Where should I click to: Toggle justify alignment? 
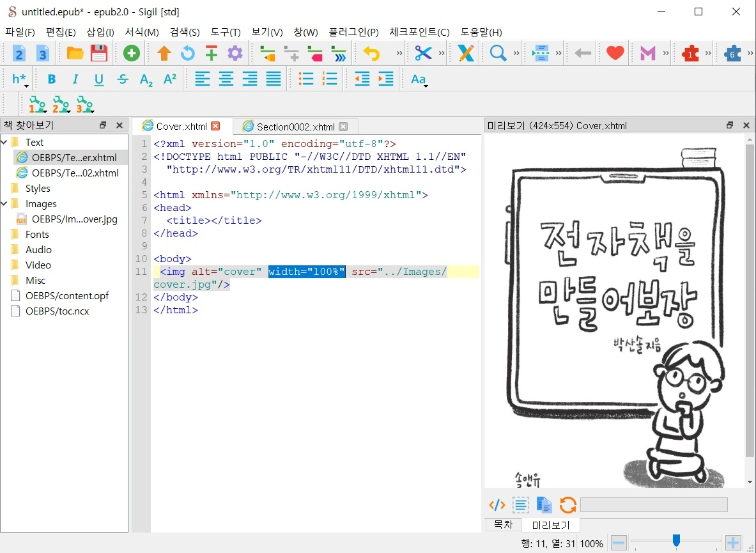pos(274,79)
